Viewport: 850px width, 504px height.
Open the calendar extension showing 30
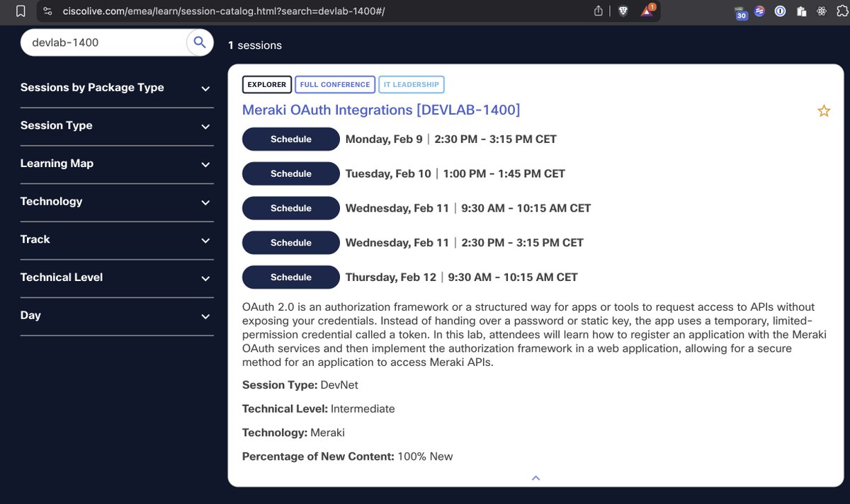pyautogui.click(x=741, y=12)
